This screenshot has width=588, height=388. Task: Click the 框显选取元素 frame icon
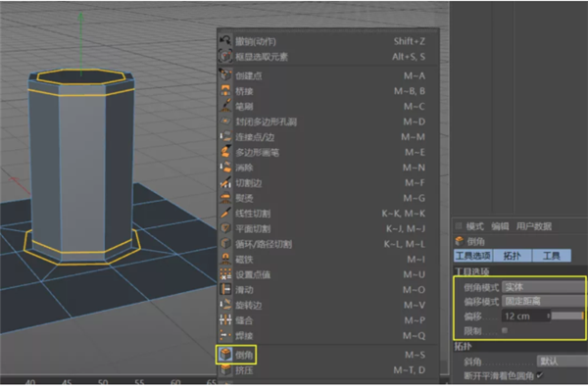(x=225, y=56)
